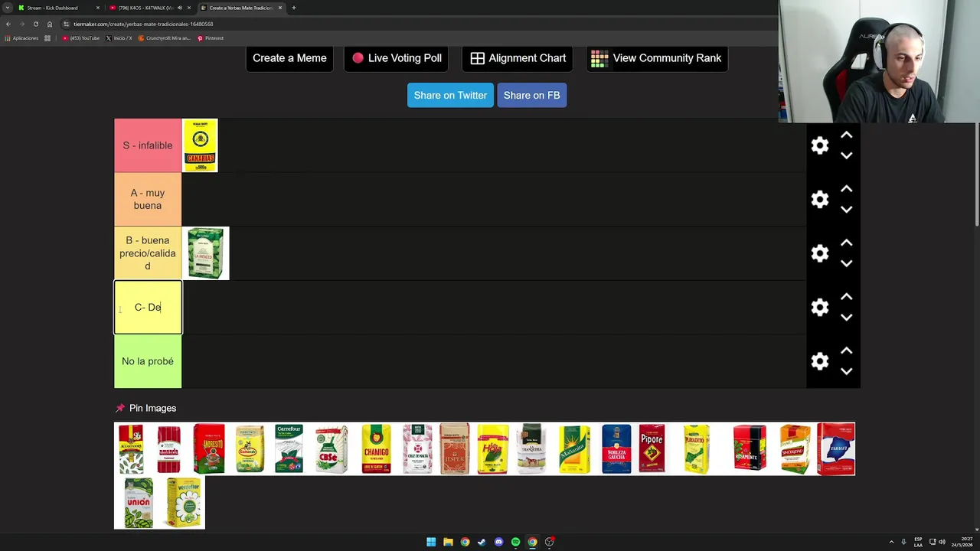Pick the La Tranquera yerba image
Screen dimensions: 980x551
pyautogui.click(x=531, y=448)
